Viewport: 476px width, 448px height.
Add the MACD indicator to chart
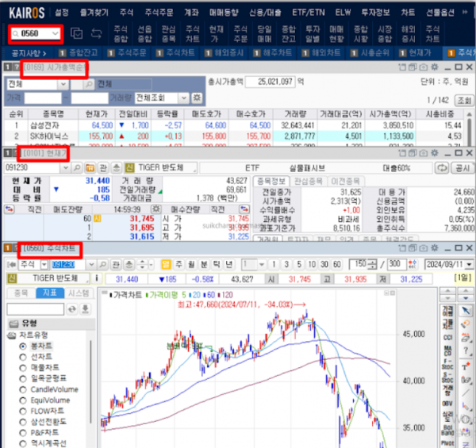tap(447, 350)
